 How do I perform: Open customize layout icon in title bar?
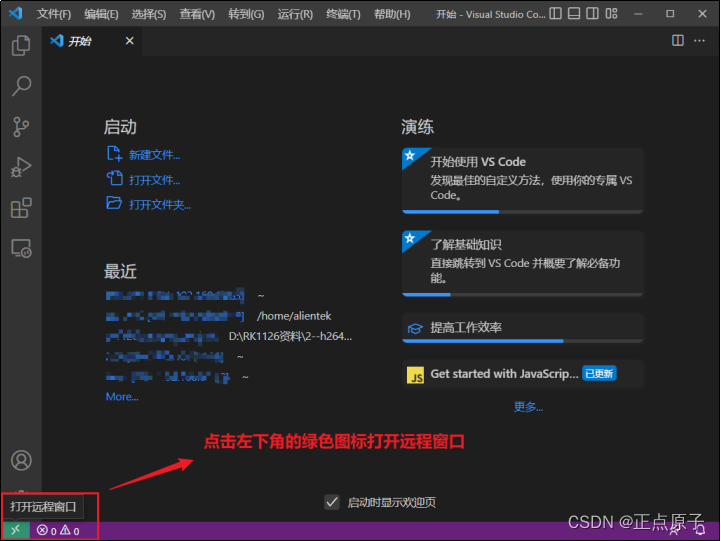click(x=612, y=14)
